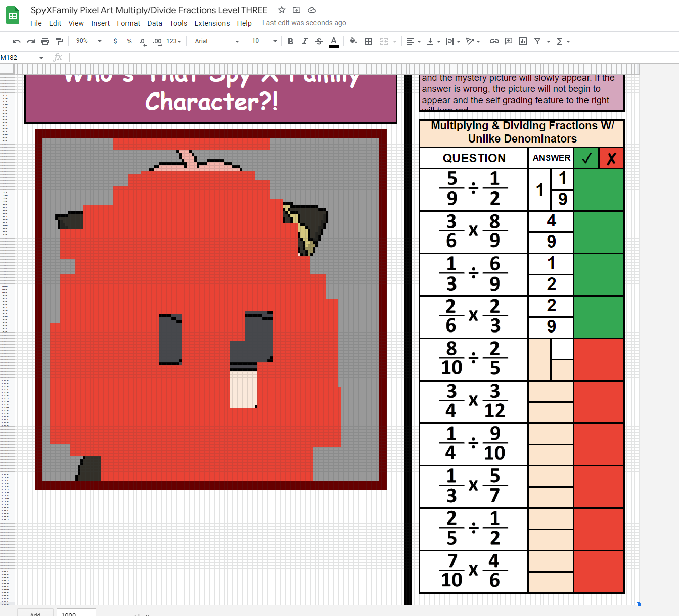Image resolution: width=679 pixels, height=616 pixels.
Task: Select numerator answer cell for 1/3 x 5/7
Action: point(551,477)
